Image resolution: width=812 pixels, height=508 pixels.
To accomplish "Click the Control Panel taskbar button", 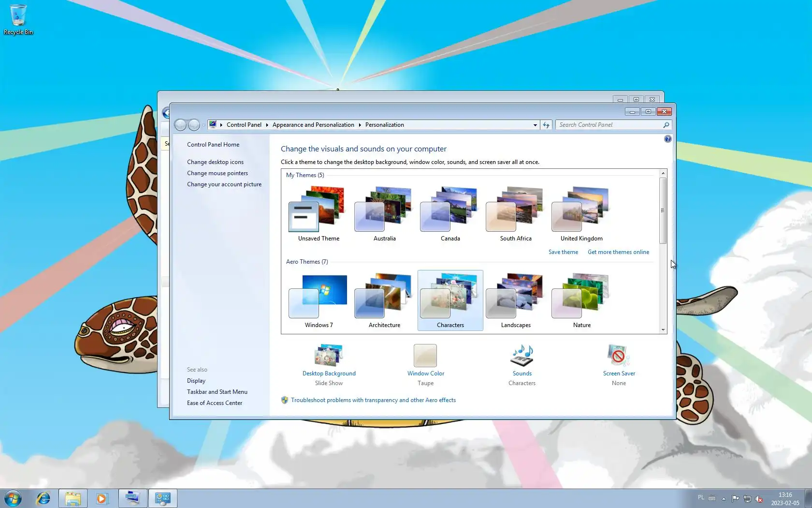I will click(x=163, y=498).
